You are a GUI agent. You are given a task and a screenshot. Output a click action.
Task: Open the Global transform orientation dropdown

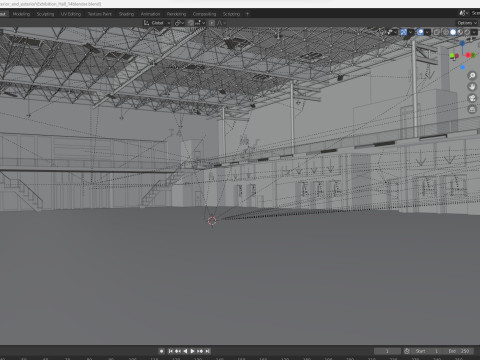click(157, 23)
